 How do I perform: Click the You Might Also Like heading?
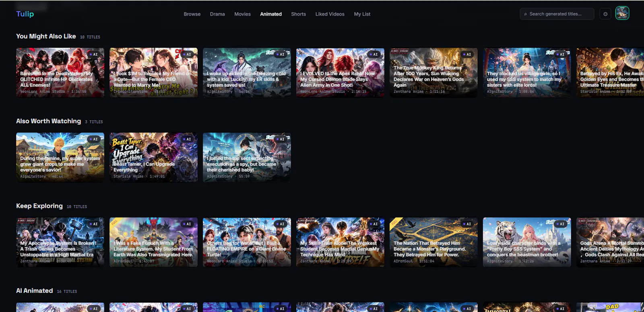point(46,36)
